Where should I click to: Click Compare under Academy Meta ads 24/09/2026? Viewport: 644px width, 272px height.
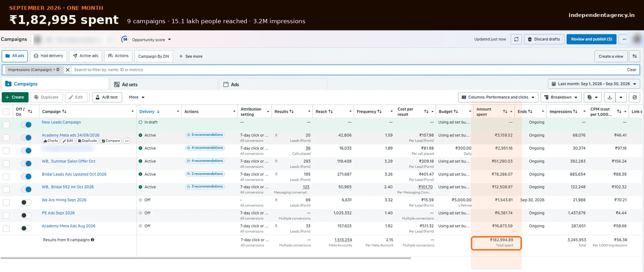[111, 141]
